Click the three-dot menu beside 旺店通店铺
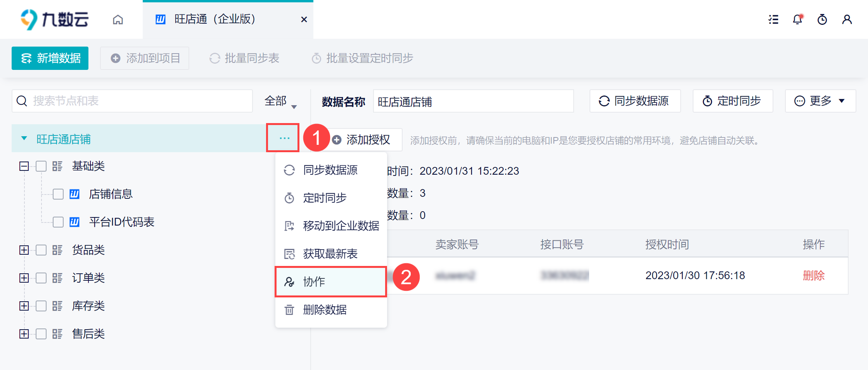Viewport: 868px width, 370px height. coord(284,138)
